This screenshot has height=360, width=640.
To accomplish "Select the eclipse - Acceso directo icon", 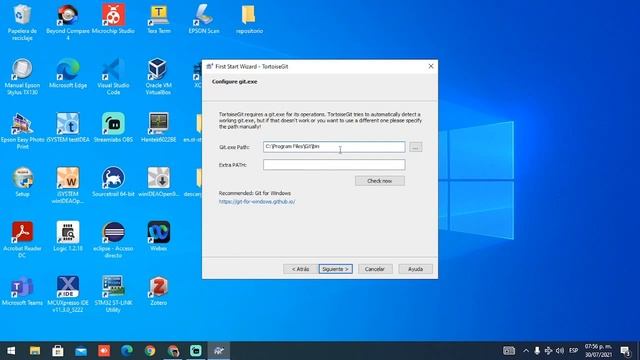I will coord(113,240).
